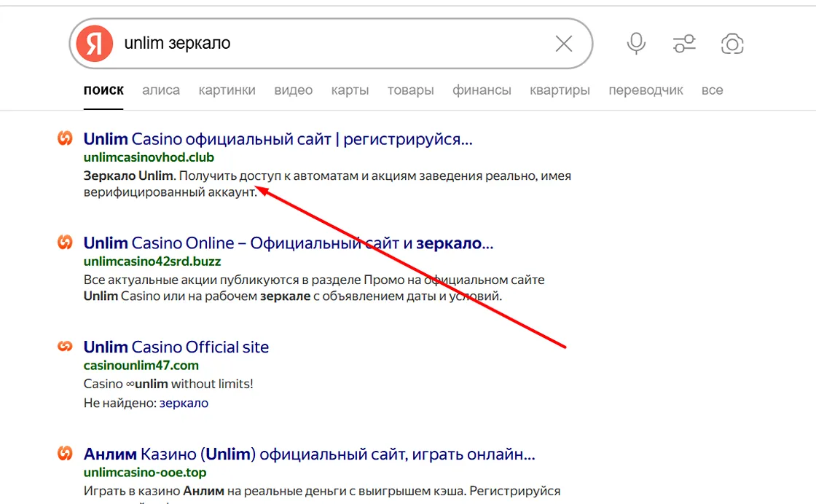
Task: Open 'Unlim Casino Official site' result
Action: (x=176, y=347)
